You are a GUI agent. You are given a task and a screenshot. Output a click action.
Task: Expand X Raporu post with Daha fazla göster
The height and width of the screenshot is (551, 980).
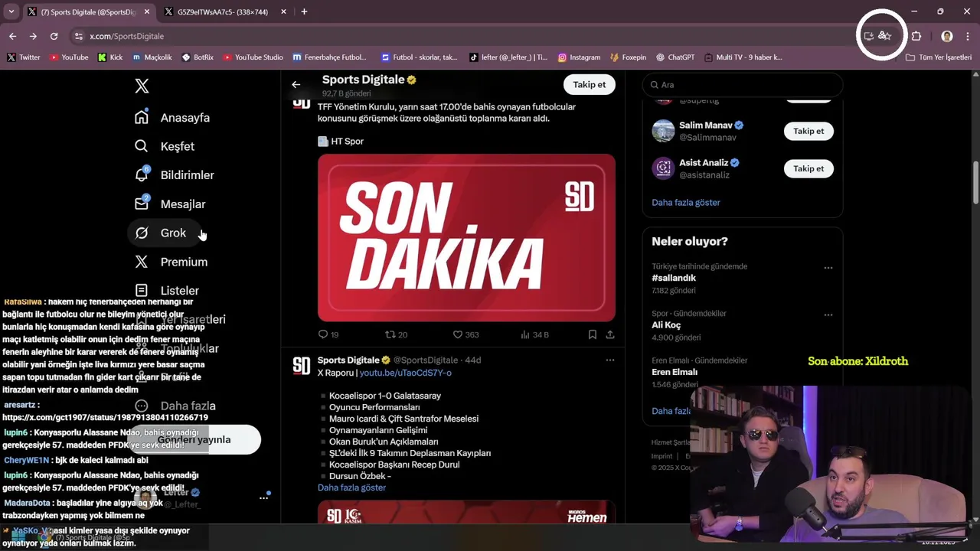(x=351, y=487)
